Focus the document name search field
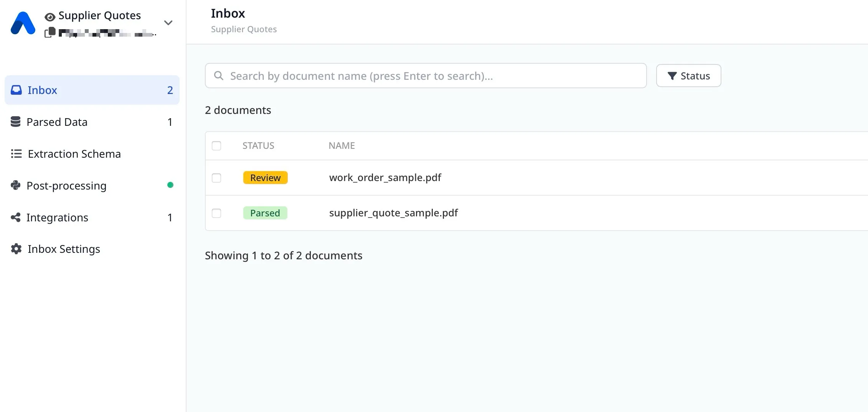Screen dimensions: 868x412 [426, 76]
